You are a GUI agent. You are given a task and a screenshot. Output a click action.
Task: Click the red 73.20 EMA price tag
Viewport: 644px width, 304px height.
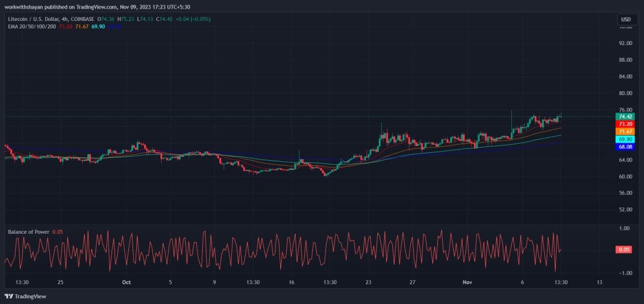[626, 124]
